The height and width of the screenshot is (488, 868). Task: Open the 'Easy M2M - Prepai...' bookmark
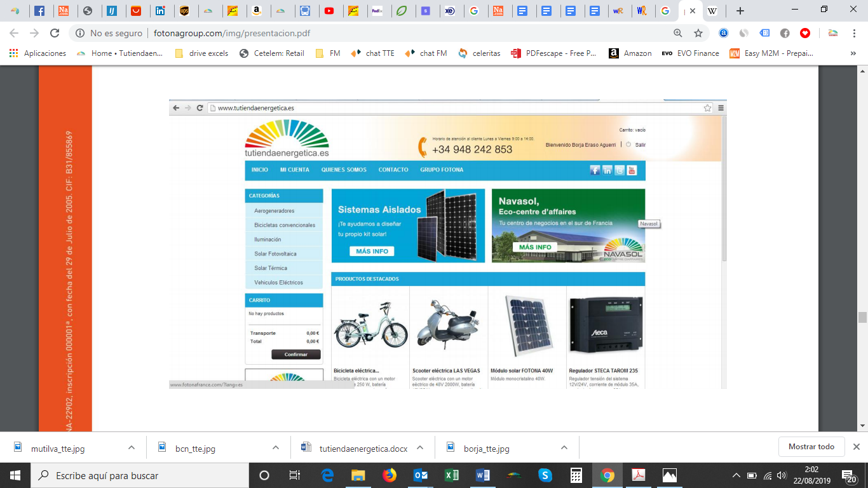click(771, 53)
